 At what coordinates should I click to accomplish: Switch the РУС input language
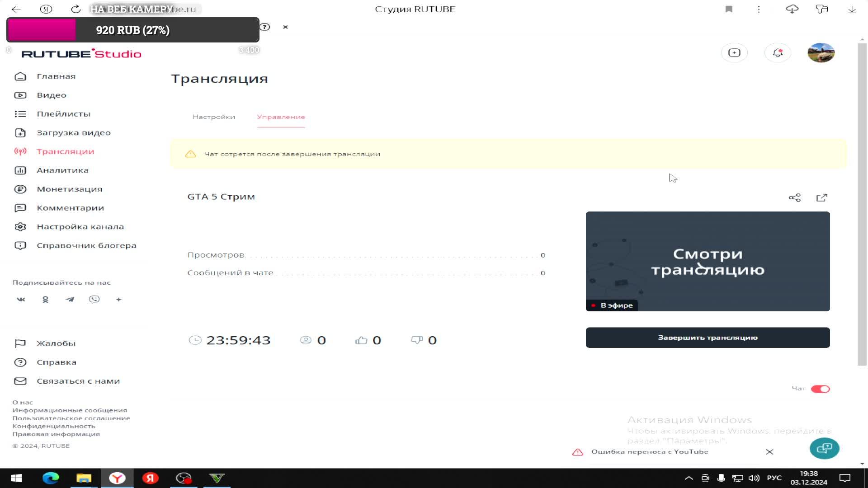pyautogui.click(x=774, y=478)
